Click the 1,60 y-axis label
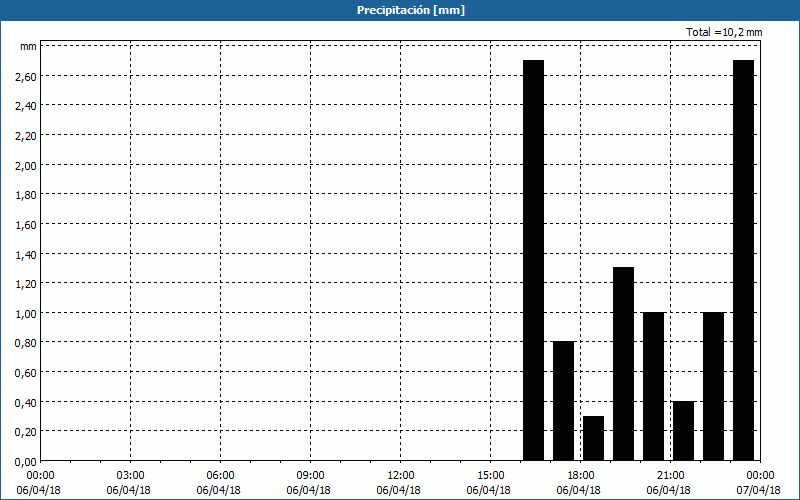Screen dimensions: 800x500 [26, 224]
